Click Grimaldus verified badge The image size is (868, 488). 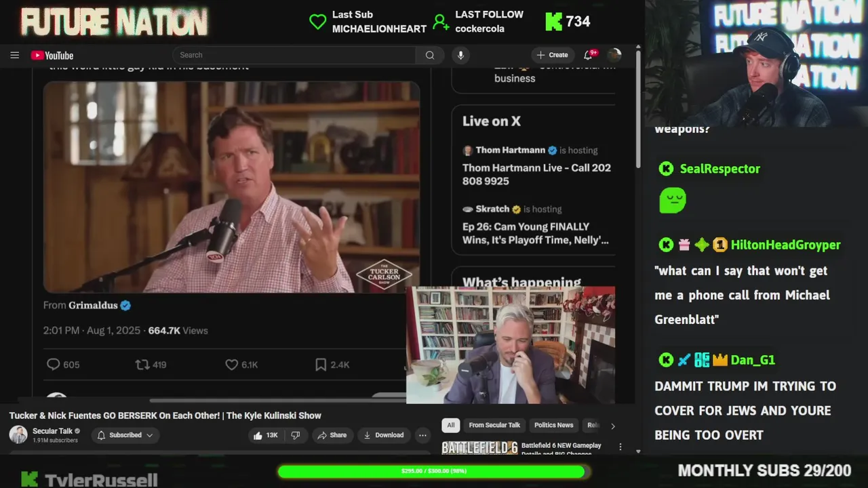pos(125,306)
